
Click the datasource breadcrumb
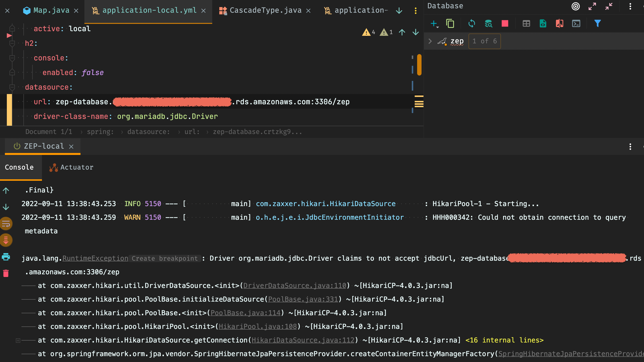[x=149, y=132]
